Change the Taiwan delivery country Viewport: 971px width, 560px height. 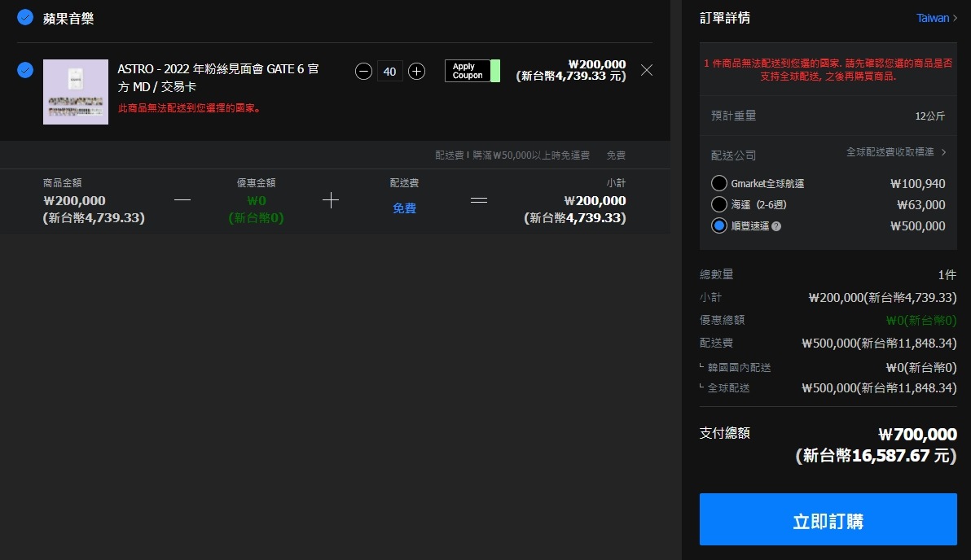coord(936,18)
